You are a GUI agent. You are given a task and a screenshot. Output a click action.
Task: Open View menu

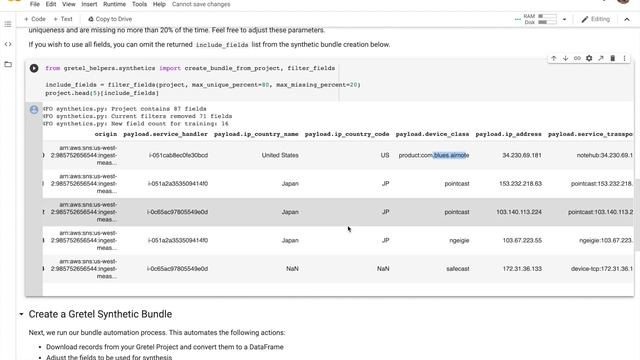click(x=69, y=4)
